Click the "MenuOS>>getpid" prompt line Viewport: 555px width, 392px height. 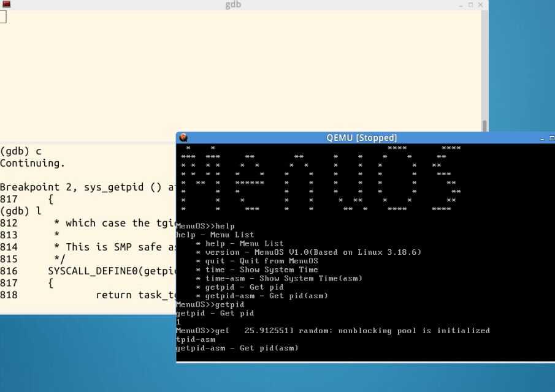[210, 304]
